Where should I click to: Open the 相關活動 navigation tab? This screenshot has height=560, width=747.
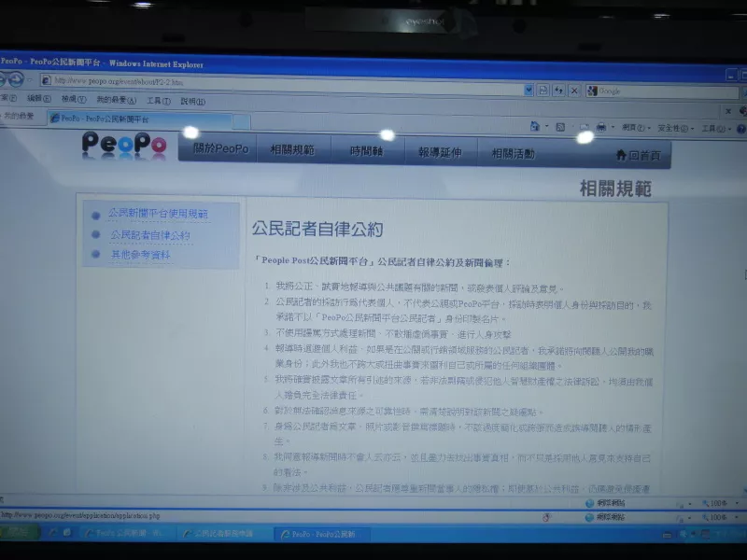pyautogui.click(x=513, y=154)
